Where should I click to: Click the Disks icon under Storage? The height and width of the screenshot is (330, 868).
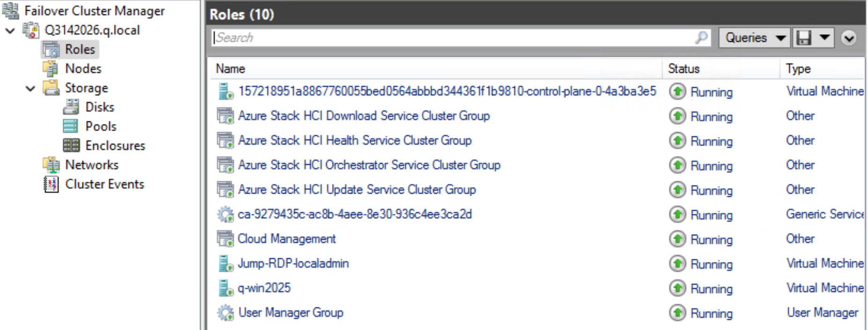tap(71, 107)
